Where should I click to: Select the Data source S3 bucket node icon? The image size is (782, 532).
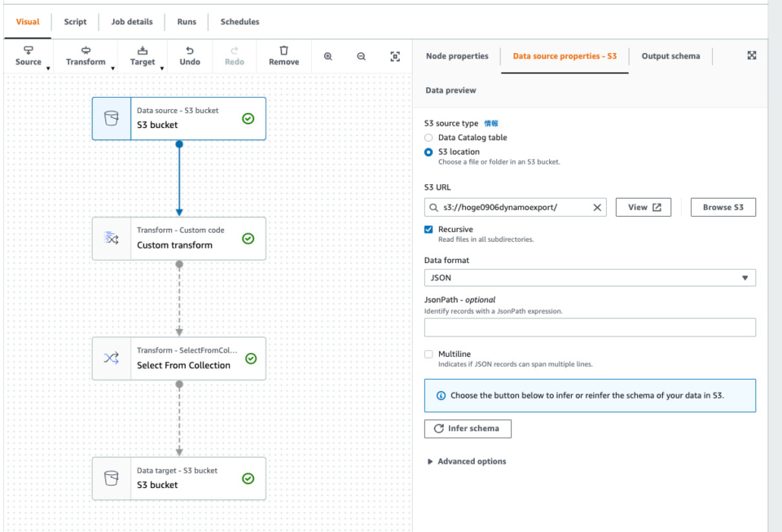tap(112, 119)
